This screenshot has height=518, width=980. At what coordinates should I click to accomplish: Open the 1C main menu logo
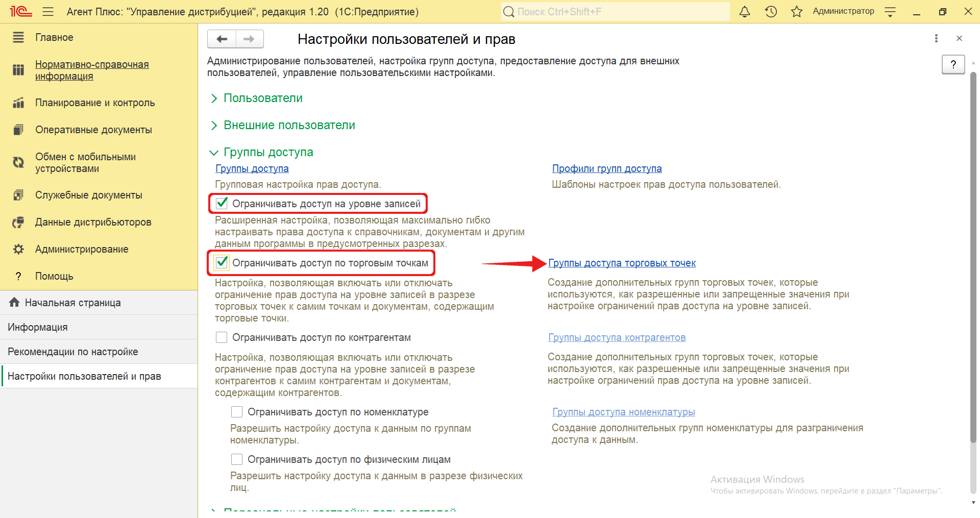pos(21,11)
